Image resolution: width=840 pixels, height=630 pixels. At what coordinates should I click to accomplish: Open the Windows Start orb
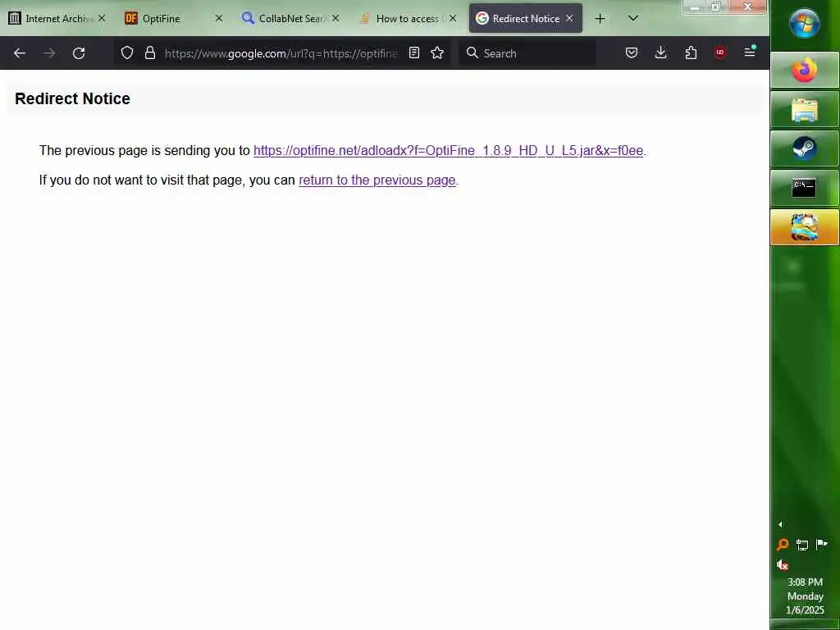(x=804, y=24)
